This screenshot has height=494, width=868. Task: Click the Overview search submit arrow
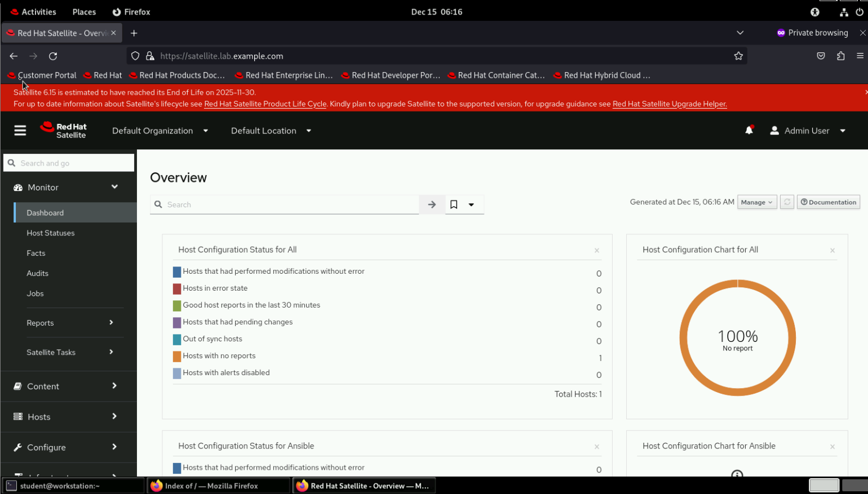click(x=432, y=204)
